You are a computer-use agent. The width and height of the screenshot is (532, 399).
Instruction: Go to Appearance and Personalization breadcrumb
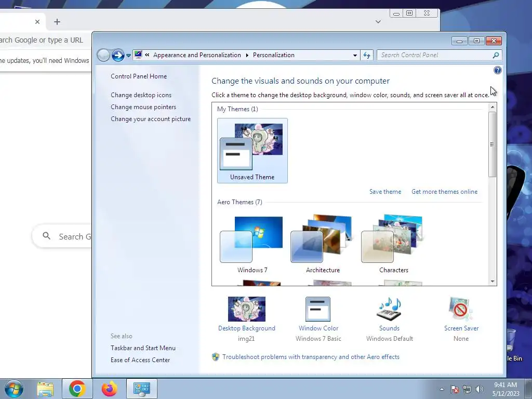click(x=197, y=55)
